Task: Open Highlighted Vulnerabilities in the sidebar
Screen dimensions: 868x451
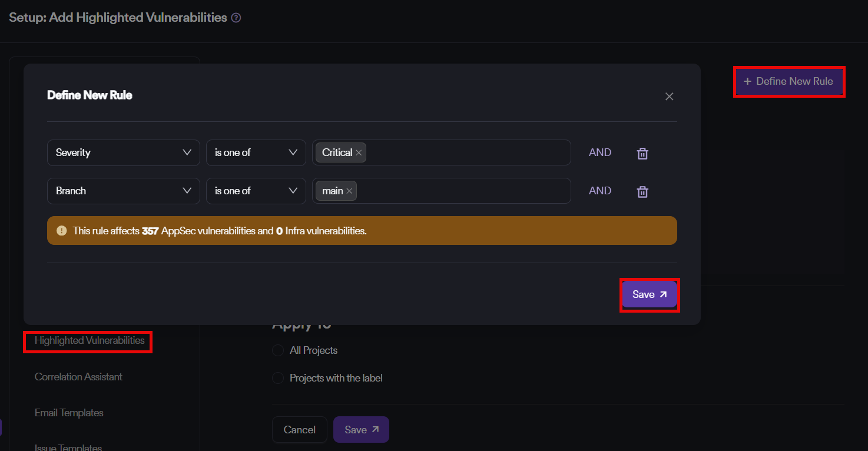Action: 89,340
